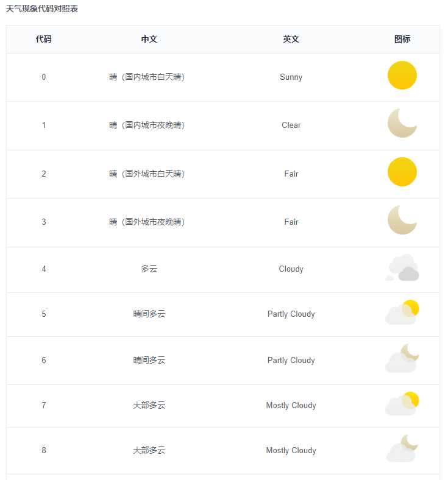The height and width of the screenshot is (480, 448).
Task: Select the Mostly Cloudy day icon, code 7
Action: tap(402, 403)
